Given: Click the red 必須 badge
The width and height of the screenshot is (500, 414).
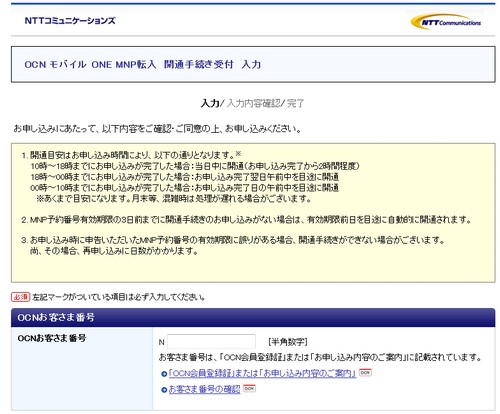Looking at the screenshot, I should (21, 297).
